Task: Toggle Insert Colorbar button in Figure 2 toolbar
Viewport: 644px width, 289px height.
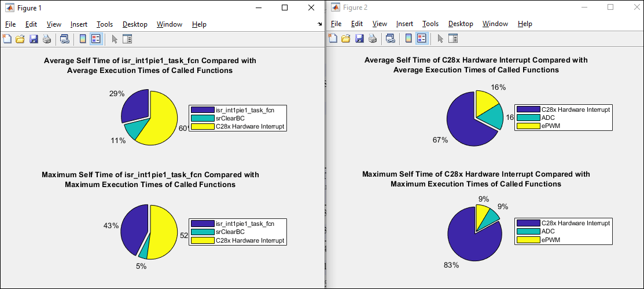Action: pos(409,39)
